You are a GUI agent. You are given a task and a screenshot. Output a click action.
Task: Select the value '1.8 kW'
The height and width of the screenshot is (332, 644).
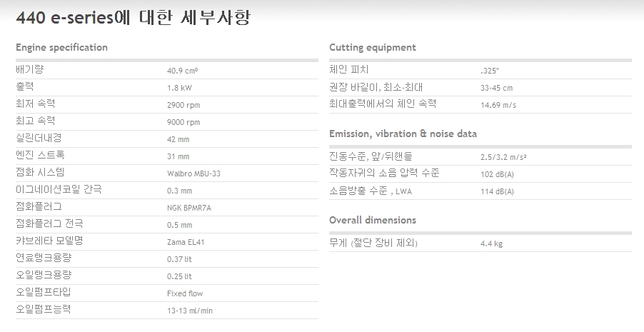tap(179, 88)
